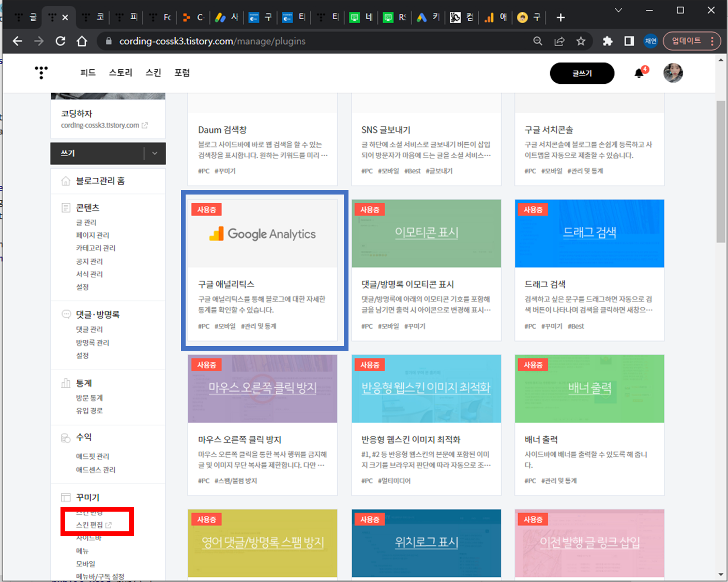Screen dimensions: 728x582
Task: Reload the current page
Action: click(60, 41)
